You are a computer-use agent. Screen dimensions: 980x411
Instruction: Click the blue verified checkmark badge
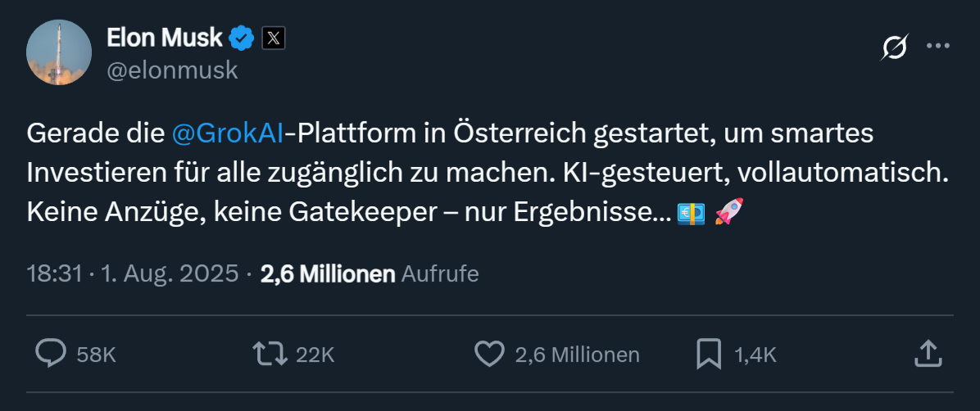[x=241, y=38]
